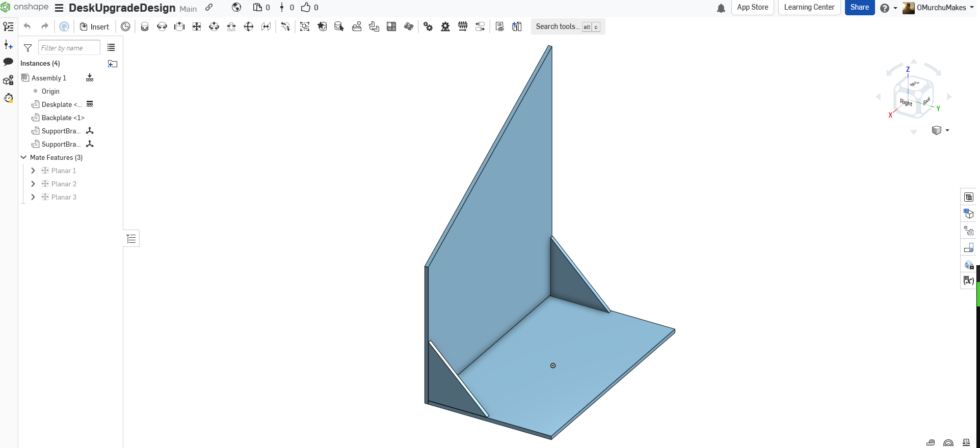The width and height of the screenshot is (980, 448).
Task: Toggle the instance list view icon
Action: [111, 47]
